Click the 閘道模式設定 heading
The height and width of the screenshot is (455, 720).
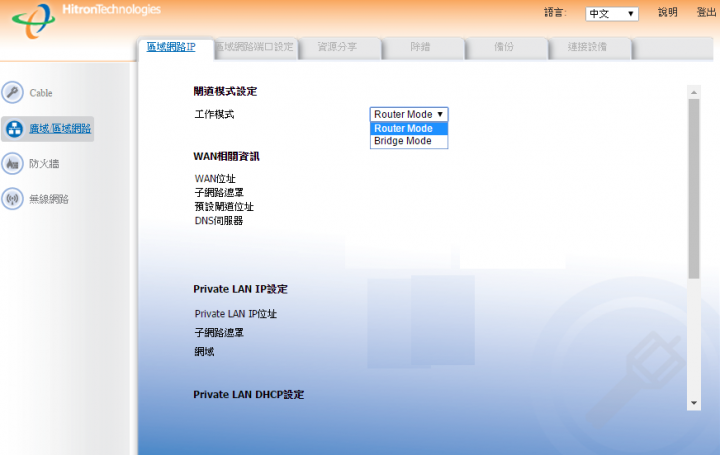(225, 91)
